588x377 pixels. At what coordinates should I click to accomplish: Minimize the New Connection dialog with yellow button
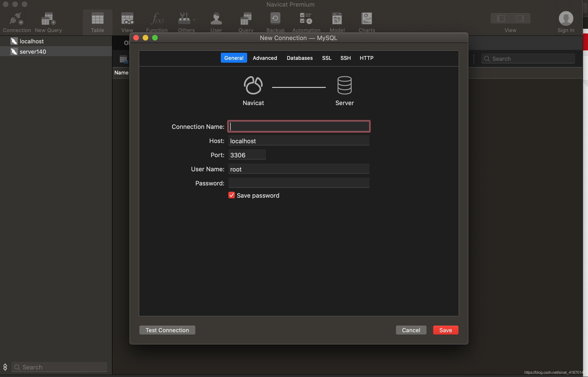tap(145, 38)
